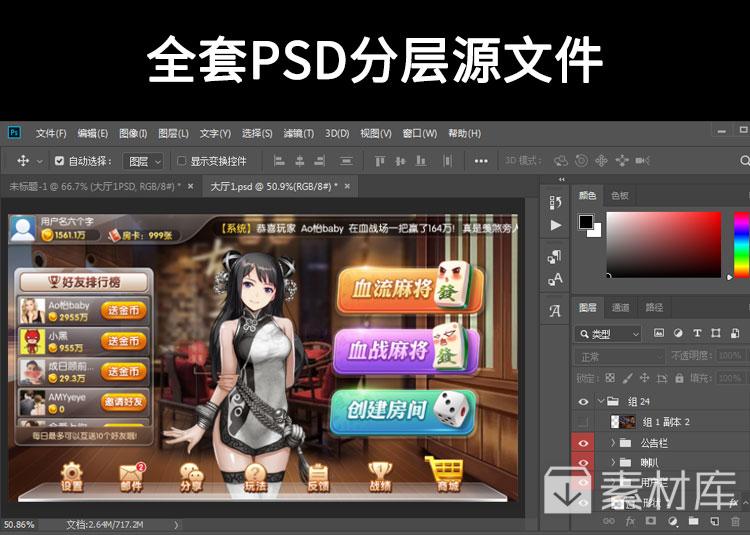
Task: Expand the 公告栏 group
Action: click(x=612, y=443)
